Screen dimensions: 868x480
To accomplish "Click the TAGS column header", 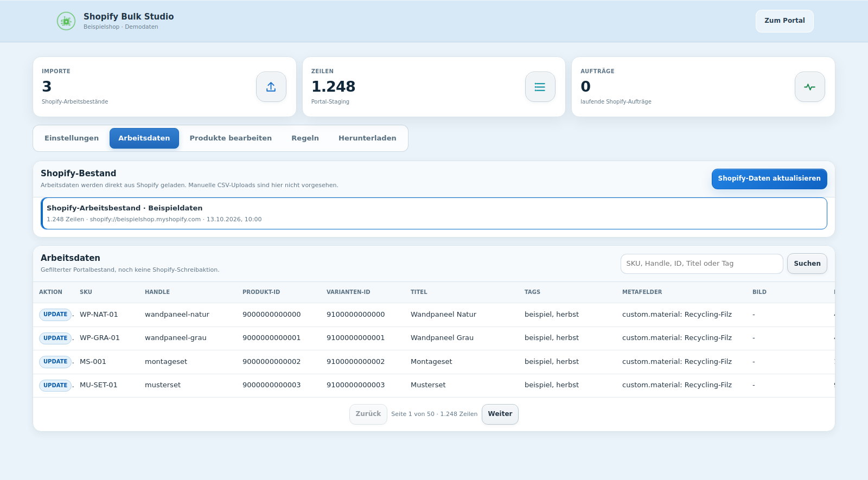I will [532, 292].
